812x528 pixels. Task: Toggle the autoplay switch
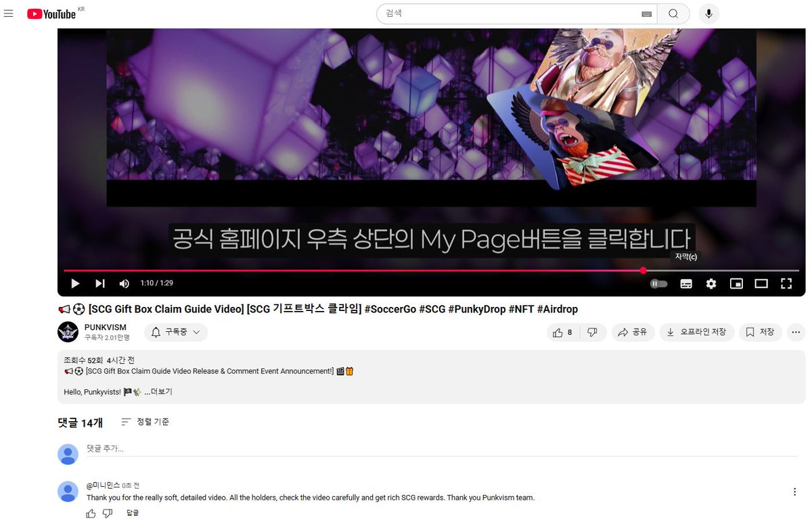coord(658,284)
